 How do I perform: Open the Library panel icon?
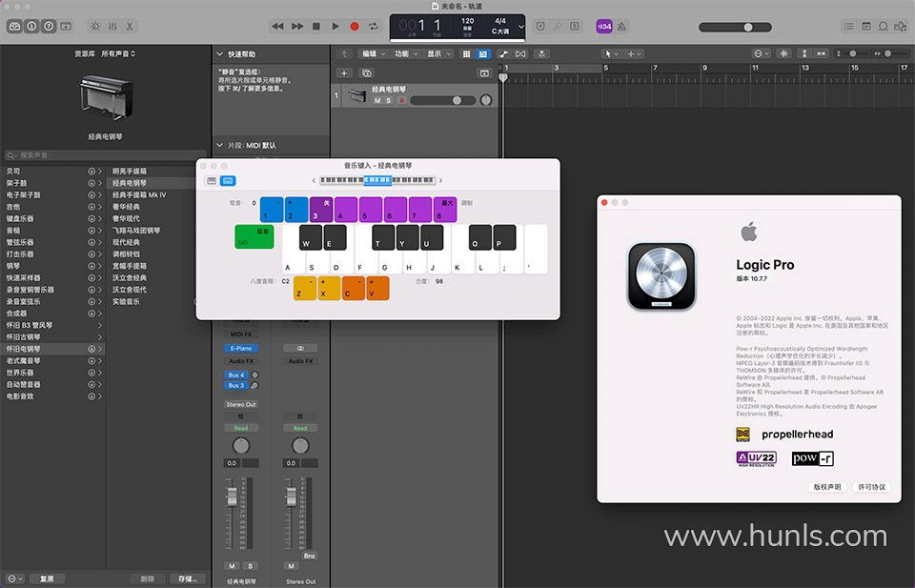(14, 26)
